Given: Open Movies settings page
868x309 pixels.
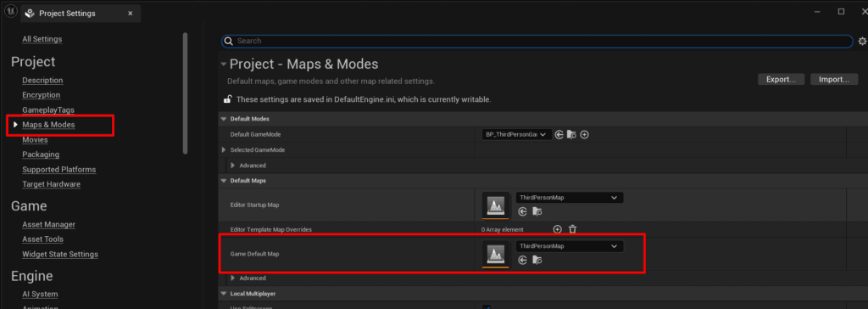Looking at the screenshot, I should click(35, 140).
